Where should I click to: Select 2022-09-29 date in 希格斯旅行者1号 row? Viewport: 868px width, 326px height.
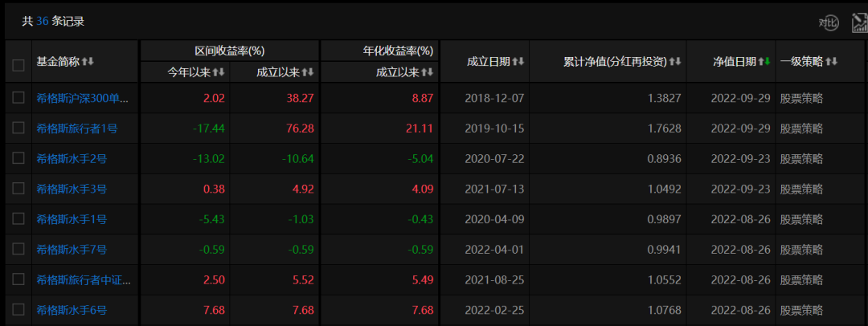tap(741, 129)
